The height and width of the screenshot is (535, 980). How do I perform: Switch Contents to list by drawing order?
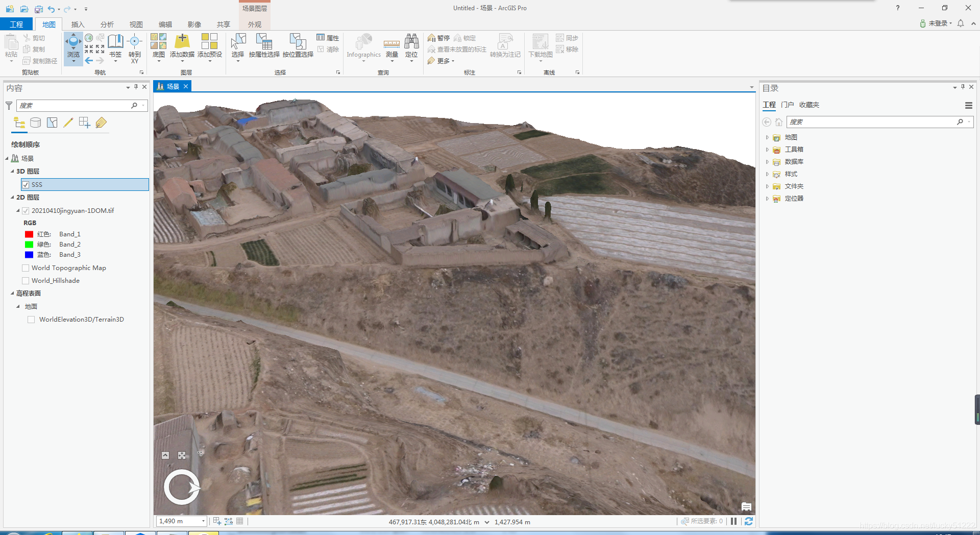pyautogui.click(x=19, y=123)
